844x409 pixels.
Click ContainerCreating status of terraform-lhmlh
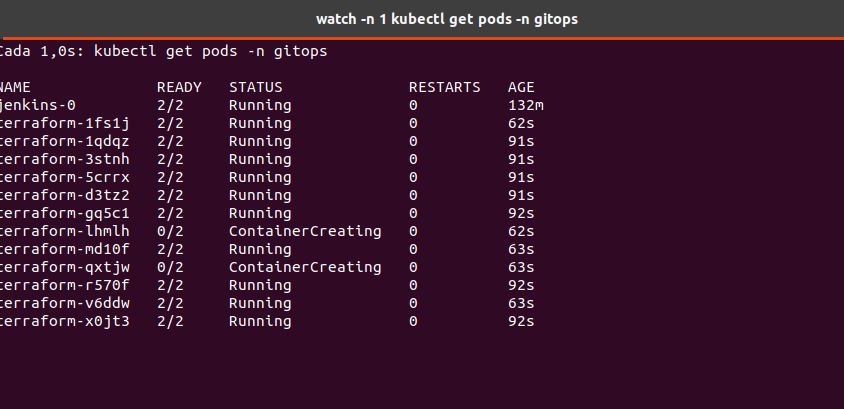305,231
